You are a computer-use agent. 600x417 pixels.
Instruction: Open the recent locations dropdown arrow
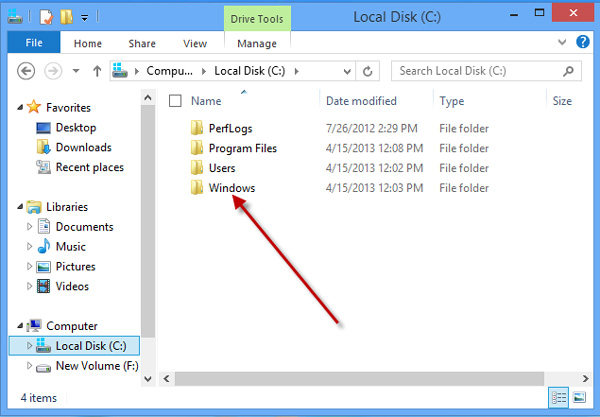coord(76,71)
